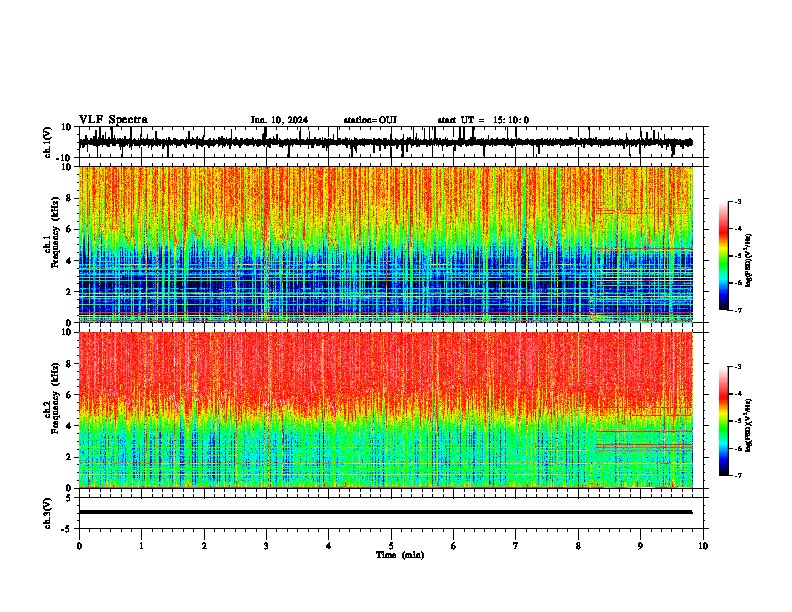Click the "-5" label on ch.1 color bar
The width and height of the screenshot is (792, 612).
click(738, 256)
